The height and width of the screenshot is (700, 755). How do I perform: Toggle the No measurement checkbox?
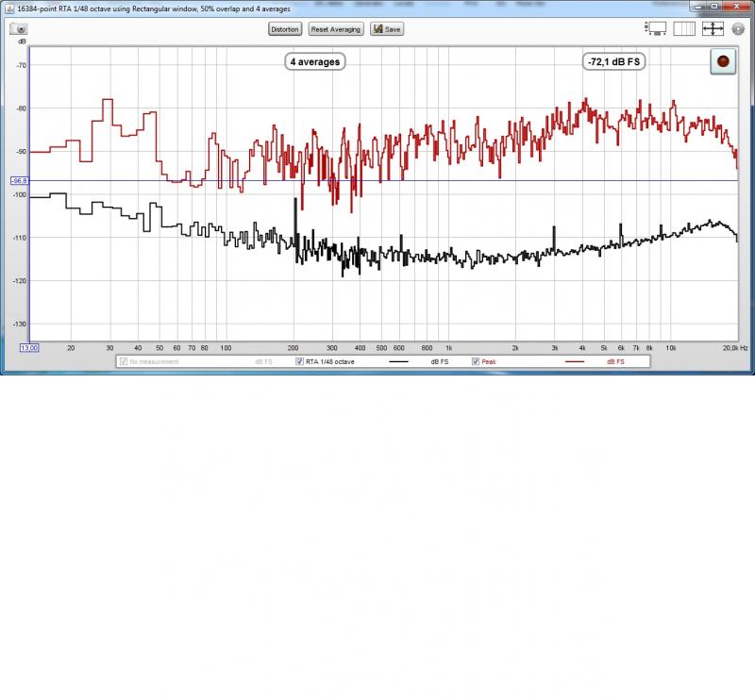click(123, 361)
